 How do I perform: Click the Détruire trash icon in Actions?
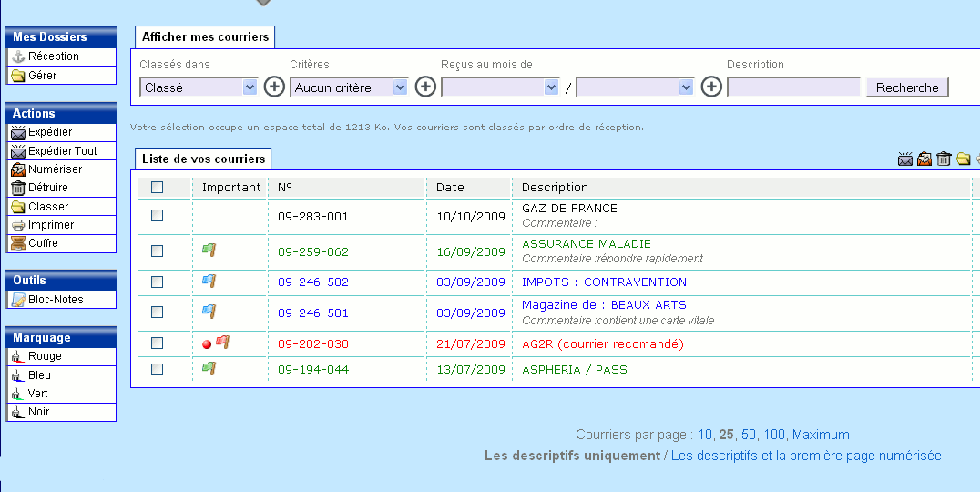tap(17, 188)
